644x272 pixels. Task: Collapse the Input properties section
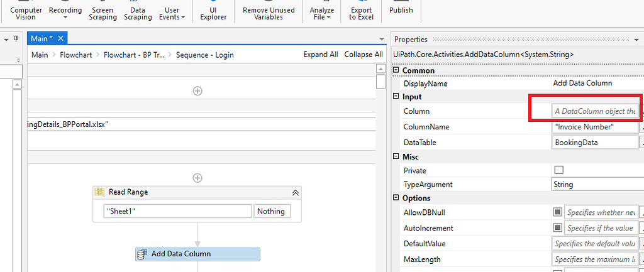point(396,97)
